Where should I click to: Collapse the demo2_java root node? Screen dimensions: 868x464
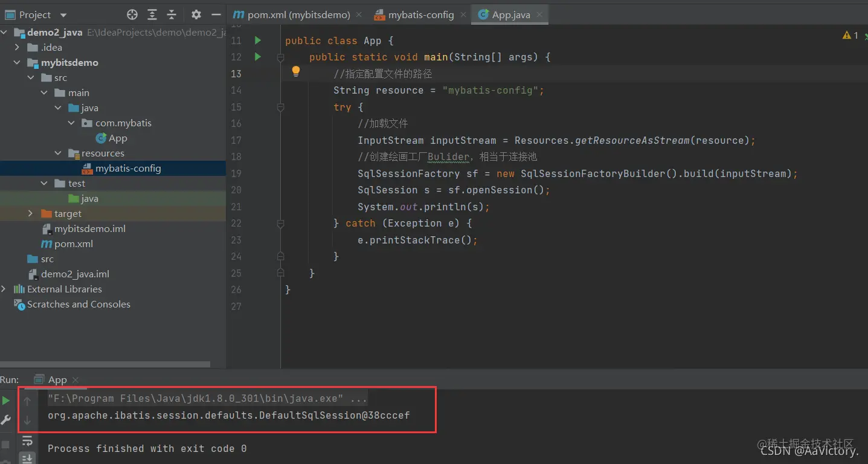pos(4,33)
